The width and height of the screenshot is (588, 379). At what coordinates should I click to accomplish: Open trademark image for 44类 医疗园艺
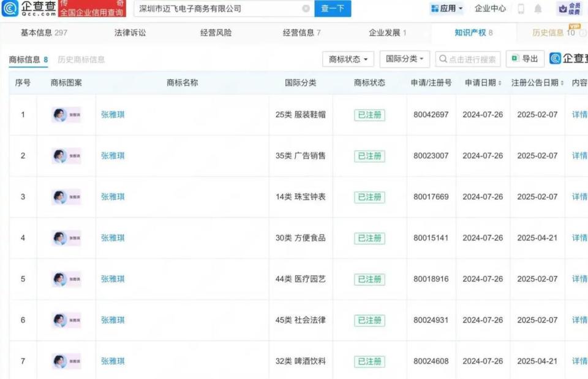coord(66,278)
